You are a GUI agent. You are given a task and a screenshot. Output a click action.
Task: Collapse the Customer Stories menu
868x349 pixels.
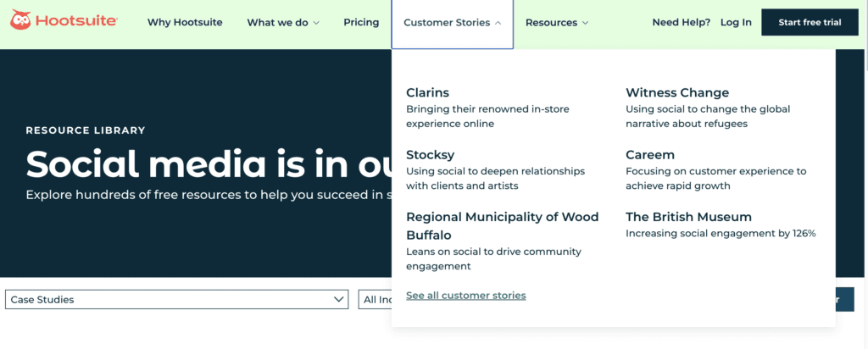pyautogui.click(x=453, y=23)
